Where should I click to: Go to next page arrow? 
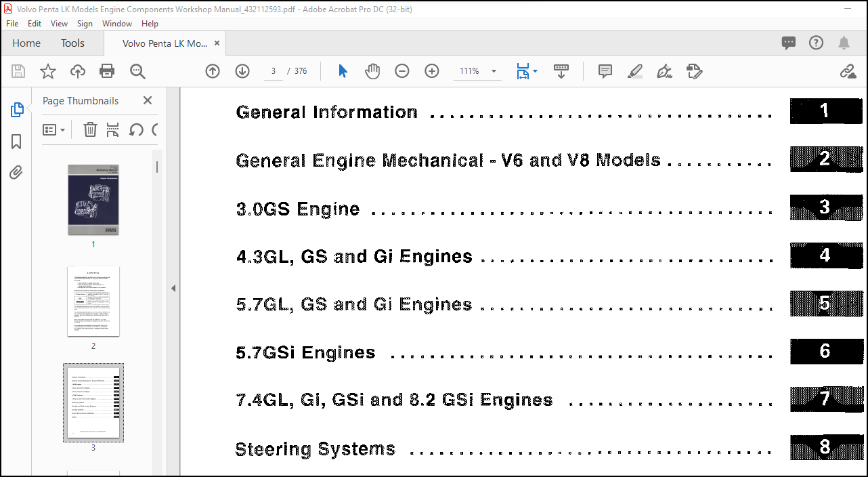242,71
